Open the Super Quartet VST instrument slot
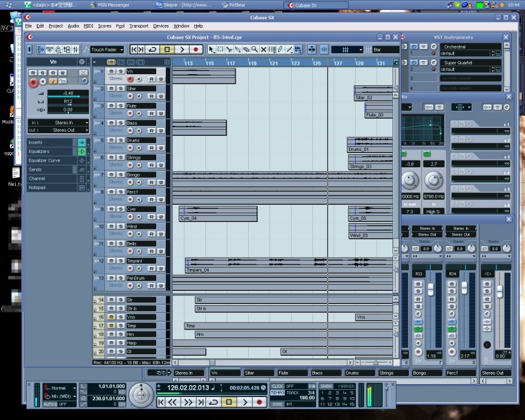 tap(471, 62)
